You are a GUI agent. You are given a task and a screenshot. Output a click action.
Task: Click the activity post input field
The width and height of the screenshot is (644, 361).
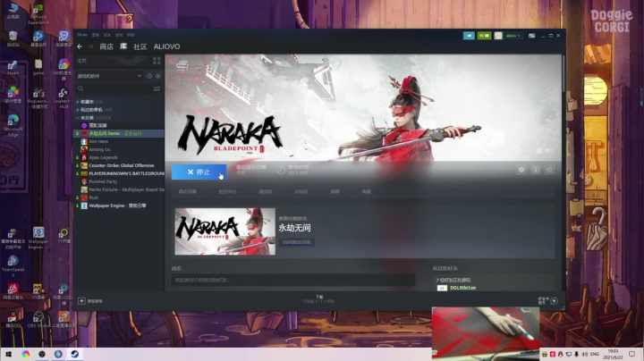tap(293, 281)
